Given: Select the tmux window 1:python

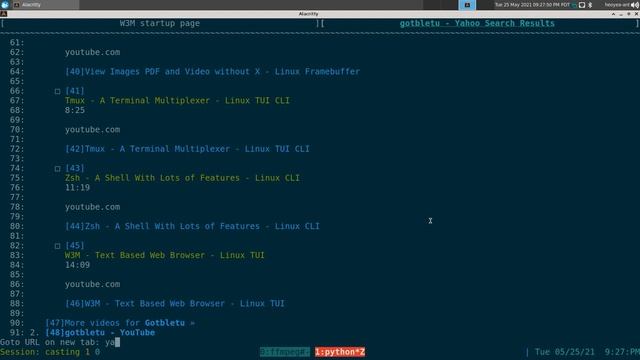Looking at the screenshot, I should 340,352.
